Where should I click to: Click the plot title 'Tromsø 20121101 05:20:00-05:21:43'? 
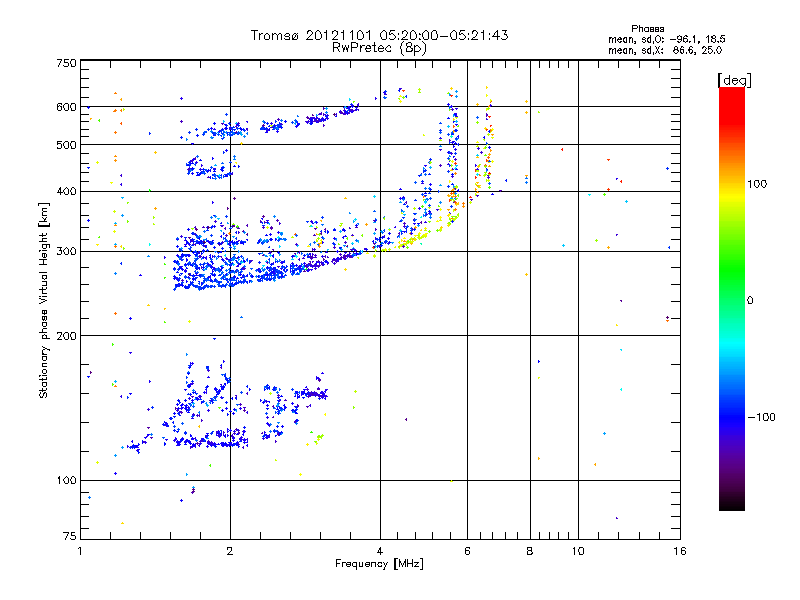pyautogui.click(x=379, y=35)
